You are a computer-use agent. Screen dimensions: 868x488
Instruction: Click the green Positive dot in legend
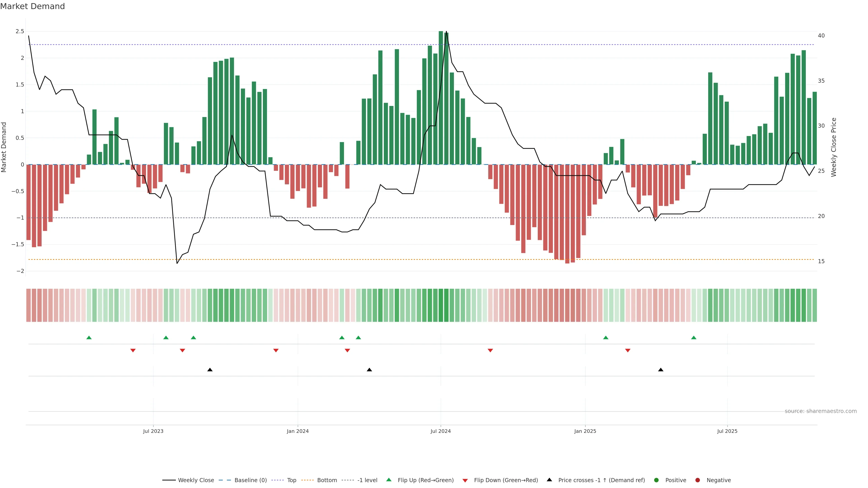coord(656,480)
